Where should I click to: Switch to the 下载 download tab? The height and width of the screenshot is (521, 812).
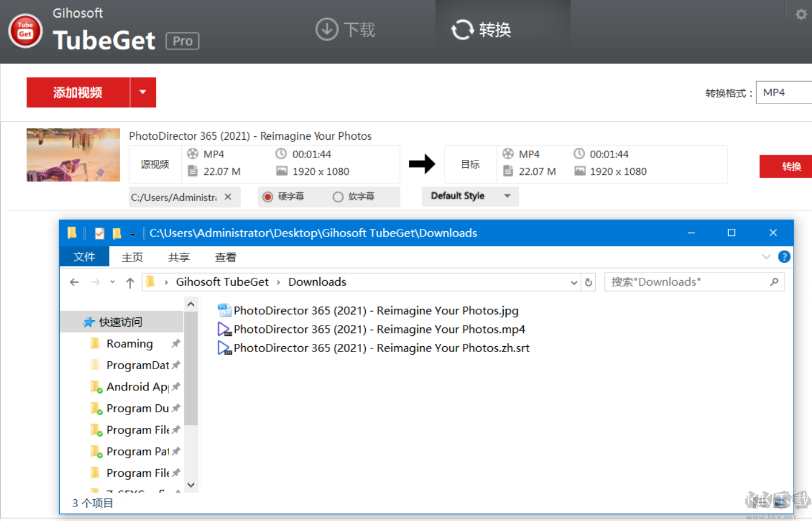pos(345,29)
